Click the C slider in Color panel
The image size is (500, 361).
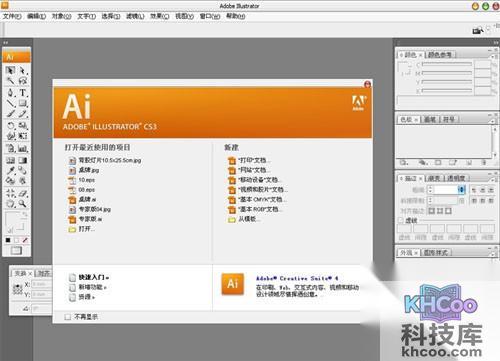point(447,64)
